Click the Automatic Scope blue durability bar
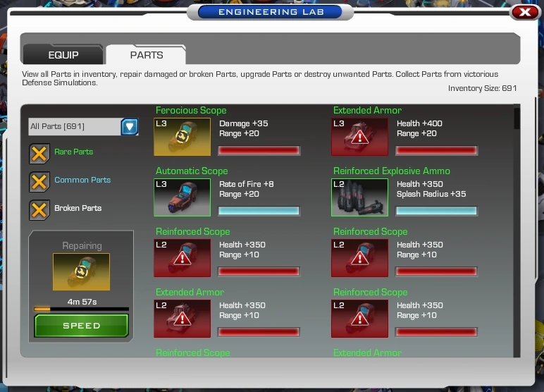The image size is (544, 392). pos(259,211)
